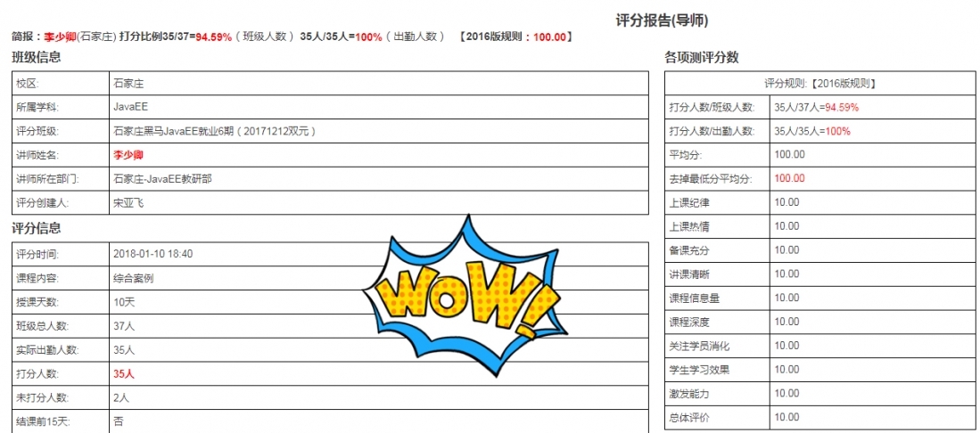
Task: Click the red 35人 in 打分人数 row
Action: tap(123, 374)
